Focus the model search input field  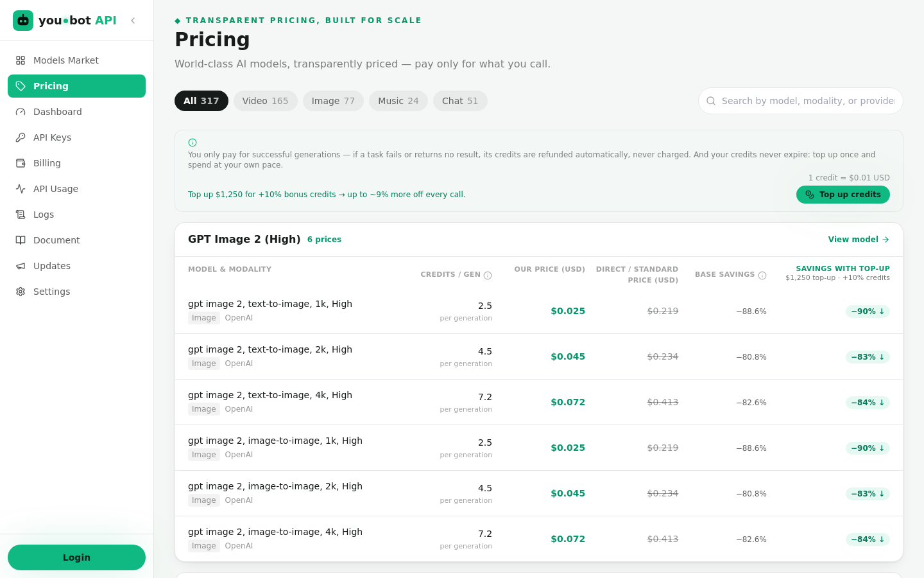[x=801, y=101]
